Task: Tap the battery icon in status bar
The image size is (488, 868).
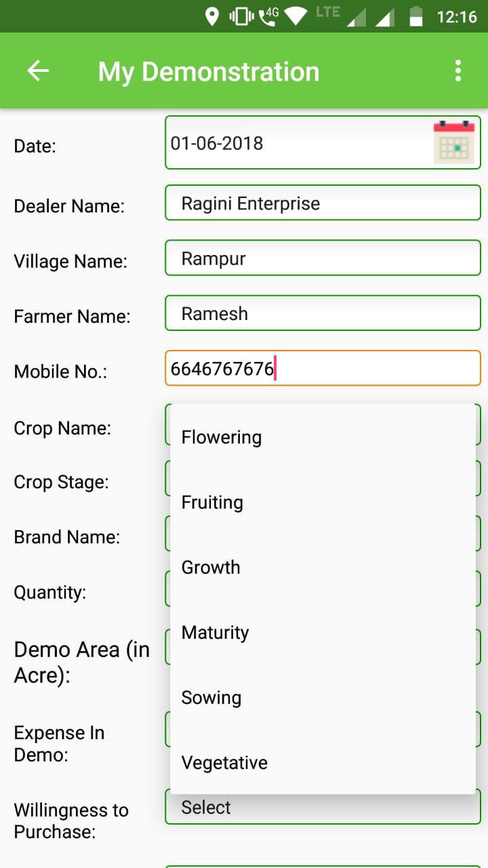Action: coord(416,16)
